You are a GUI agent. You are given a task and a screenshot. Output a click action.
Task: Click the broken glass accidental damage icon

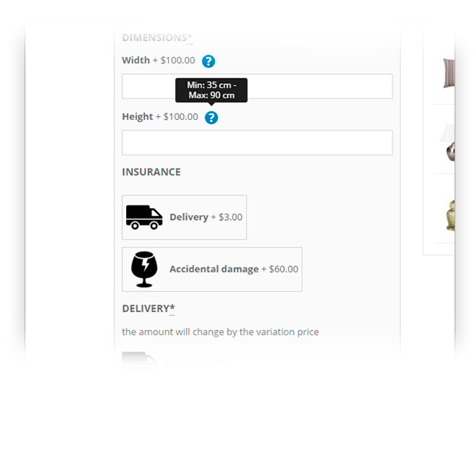144,269
